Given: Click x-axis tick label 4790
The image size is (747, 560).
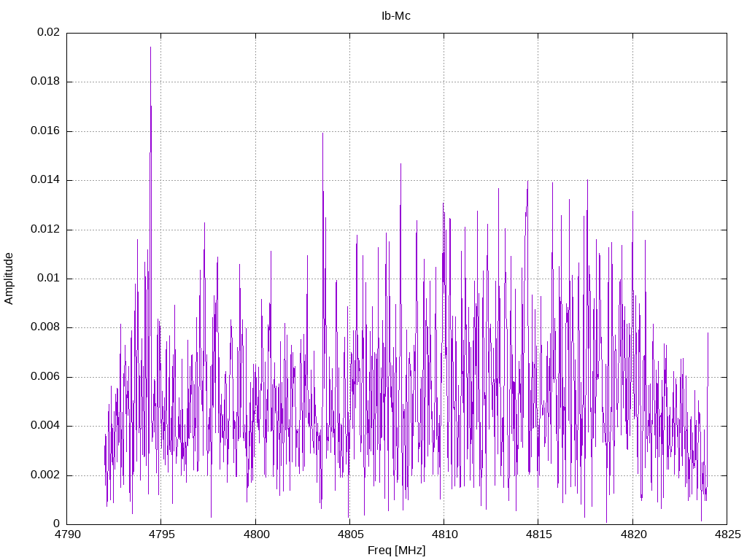Looking at the screenshot, I should point(67,534).
